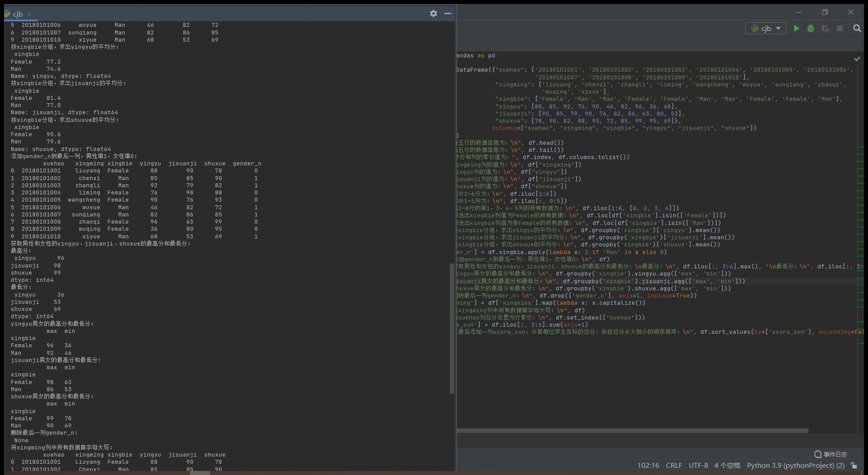Change the UTF-8 file encoding

click(x=698, y=466)
